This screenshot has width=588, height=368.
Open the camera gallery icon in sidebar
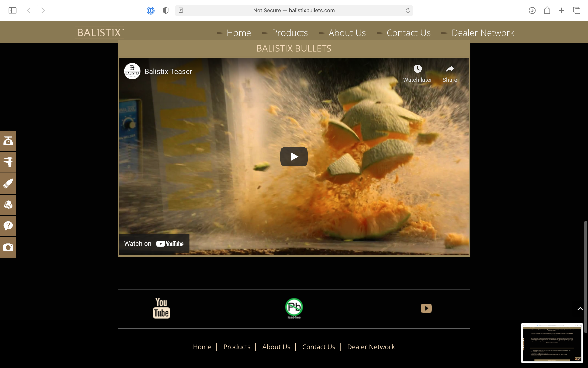pyautogui.click(x=8, y=247)
